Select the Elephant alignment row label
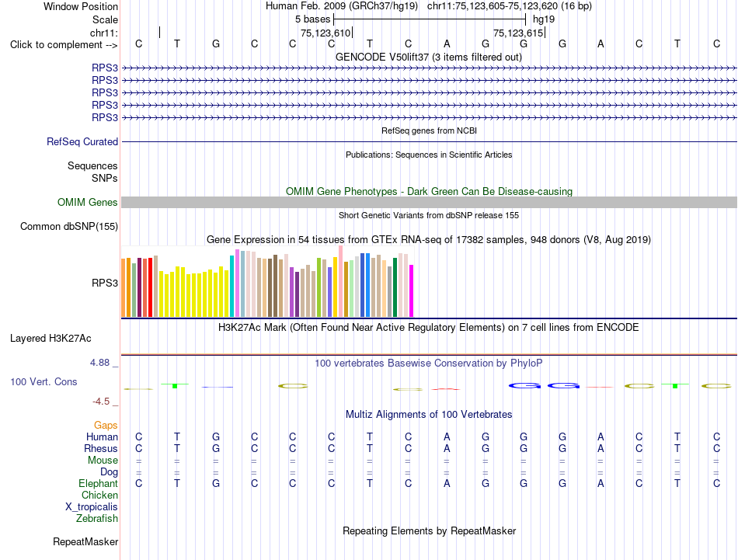 coord(98,484)
